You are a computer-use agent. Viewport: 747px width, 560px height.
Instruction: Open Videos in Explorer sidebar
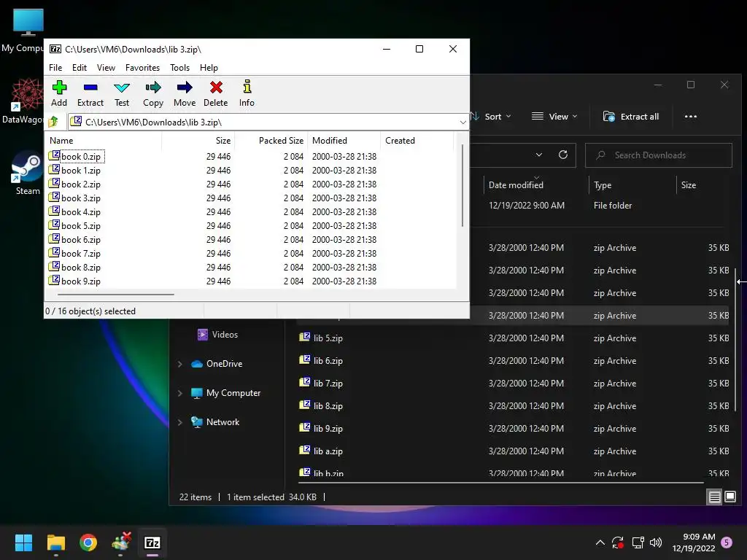(x=217, y=335)
